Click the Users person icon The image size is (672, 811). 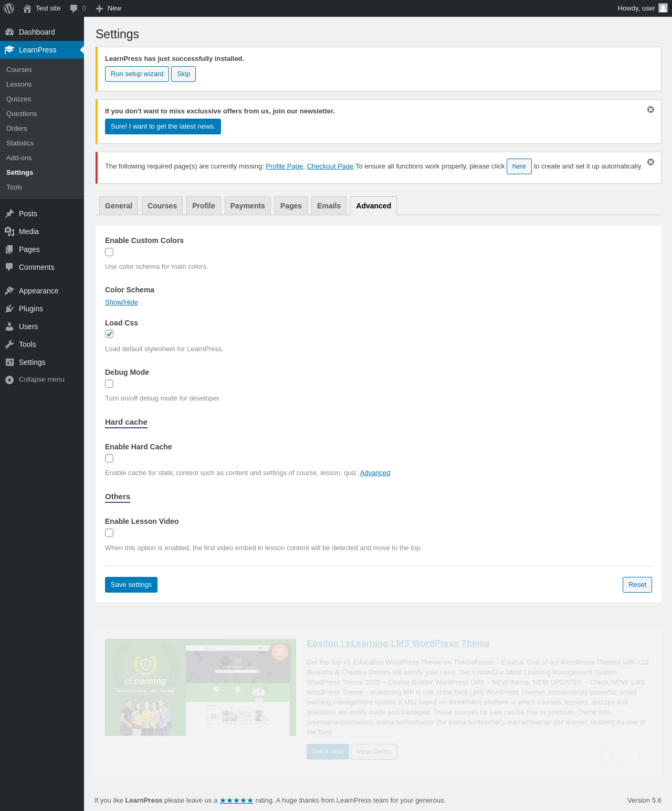pos(9,326)
